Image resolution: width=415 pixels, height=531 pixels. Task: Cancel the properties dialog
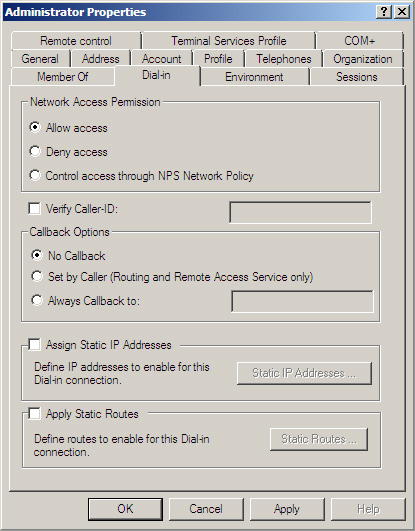click(206, 509)
